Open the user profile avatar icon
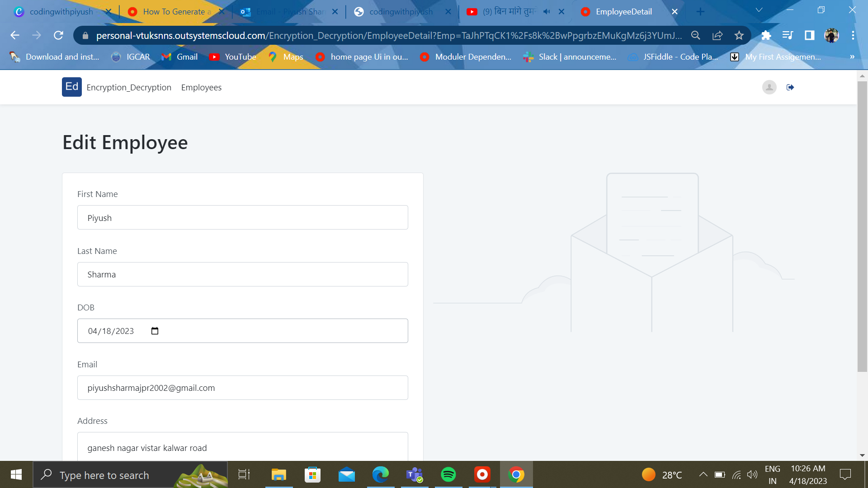868x488 pixels. pos(769,87)
